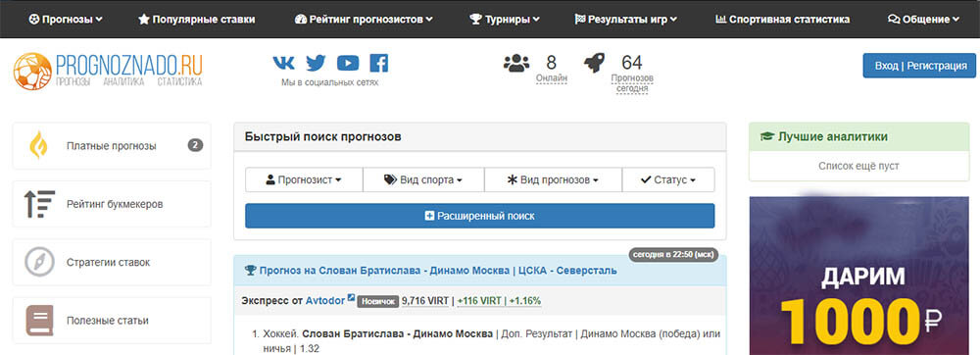Expand the Турниры menu

pyautogui.click(x=505, y=20)
